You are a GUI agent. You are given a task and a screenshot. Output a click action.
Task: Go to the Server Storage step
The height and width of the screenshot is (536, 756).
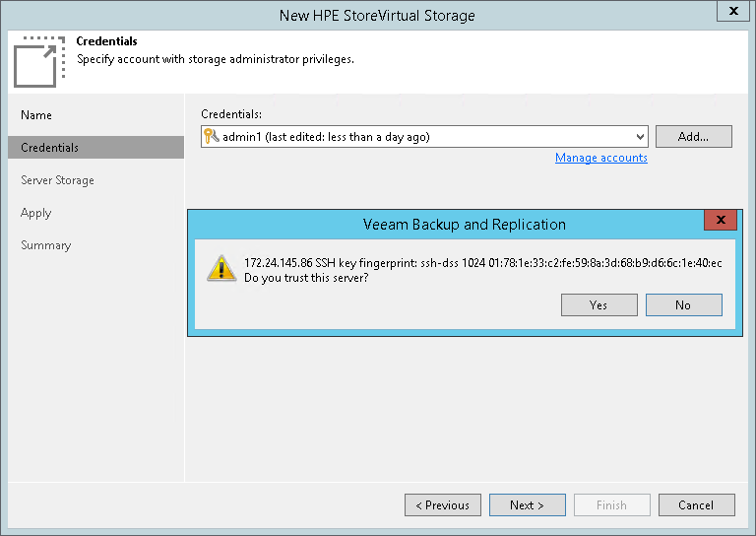tap(57, 180)
